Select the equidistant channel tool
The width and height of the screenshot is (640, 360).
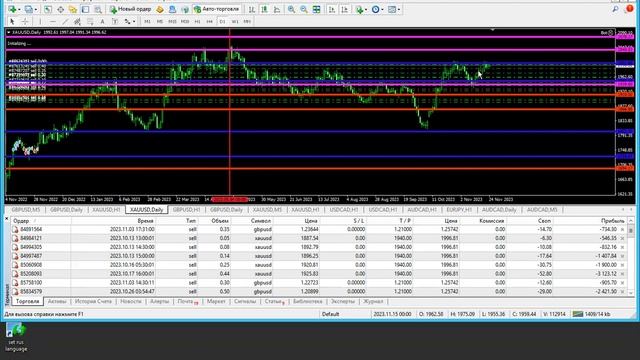[77, 21]
